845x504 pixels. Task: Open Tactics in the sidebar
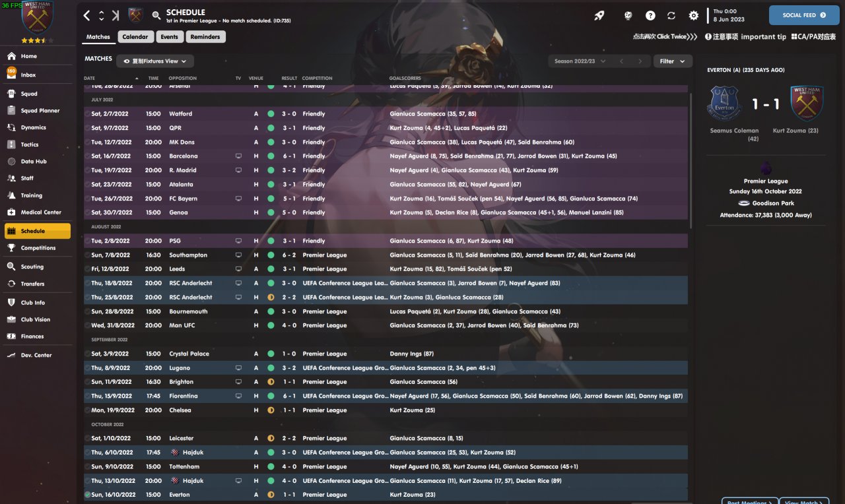pos(36,144)
